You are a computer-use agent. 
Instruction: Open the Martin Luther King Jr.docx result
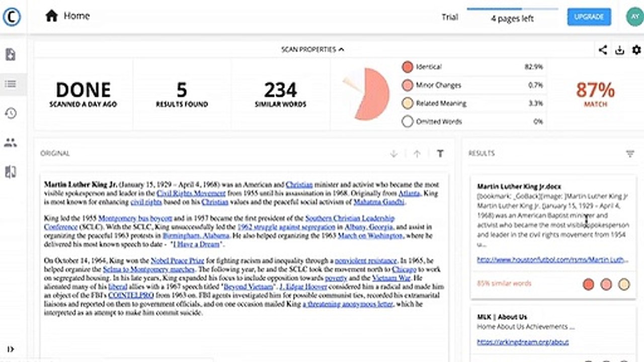point(519,187)
